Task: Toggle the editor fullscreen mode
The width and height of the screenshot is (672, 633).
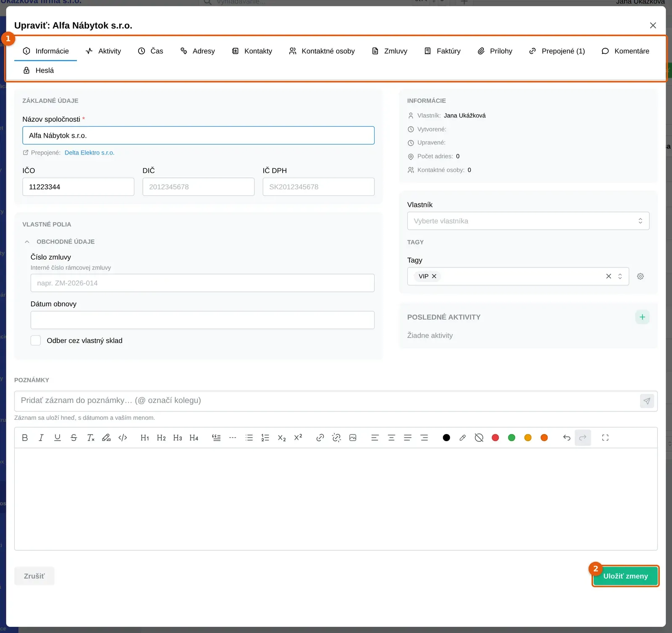Action: (605, 438)
